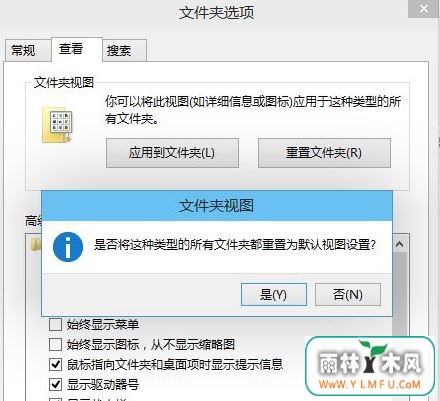Toggle the 始终显示菜单 checkbox
This screenshot has height=401, width=440.
click(55, 324)
